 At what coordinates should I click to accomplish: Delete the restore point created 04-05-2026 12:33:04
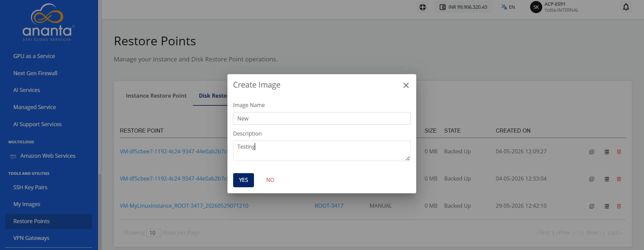click(619, 179)
